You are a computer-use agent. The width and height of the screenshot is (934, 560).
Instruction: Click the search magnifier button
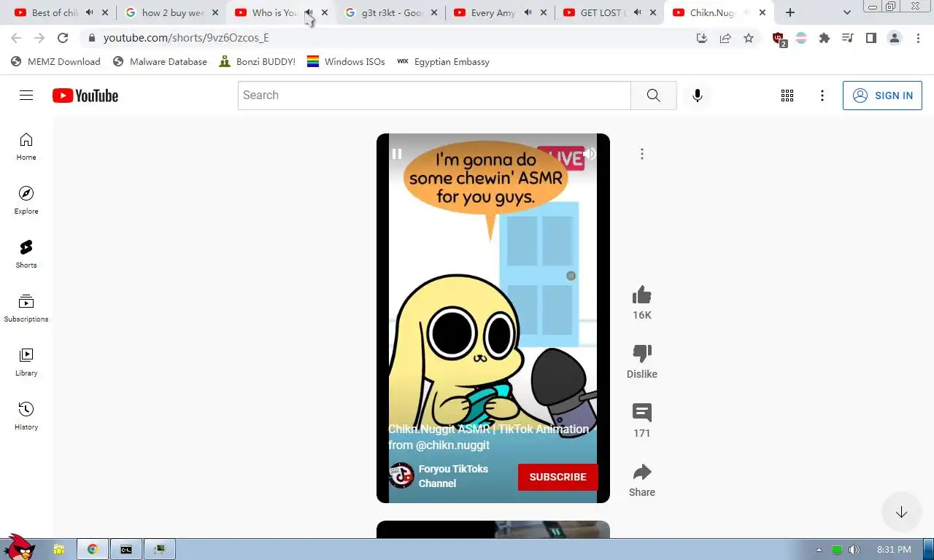pyautogui.click(x=654, y=96)
